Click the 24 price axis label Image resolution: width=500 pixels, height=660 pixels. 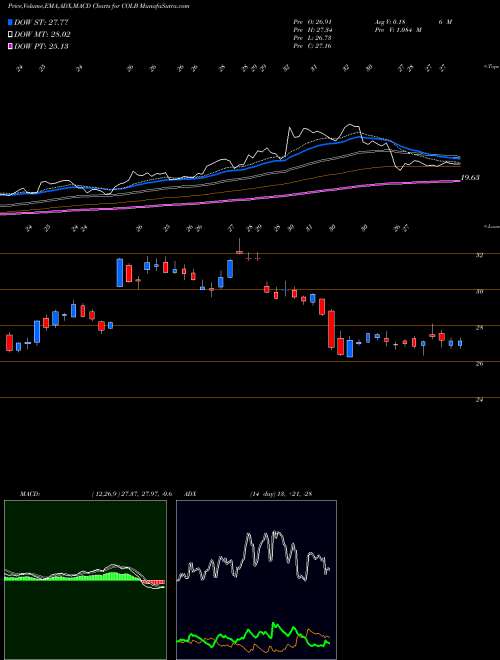click(479, 400)
